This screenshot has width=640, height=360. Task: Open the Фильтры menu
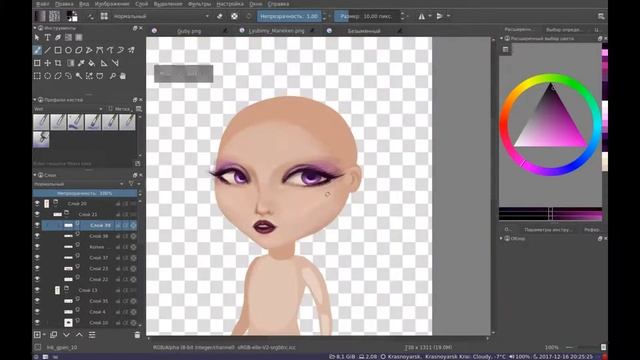(x=199, y=4)
